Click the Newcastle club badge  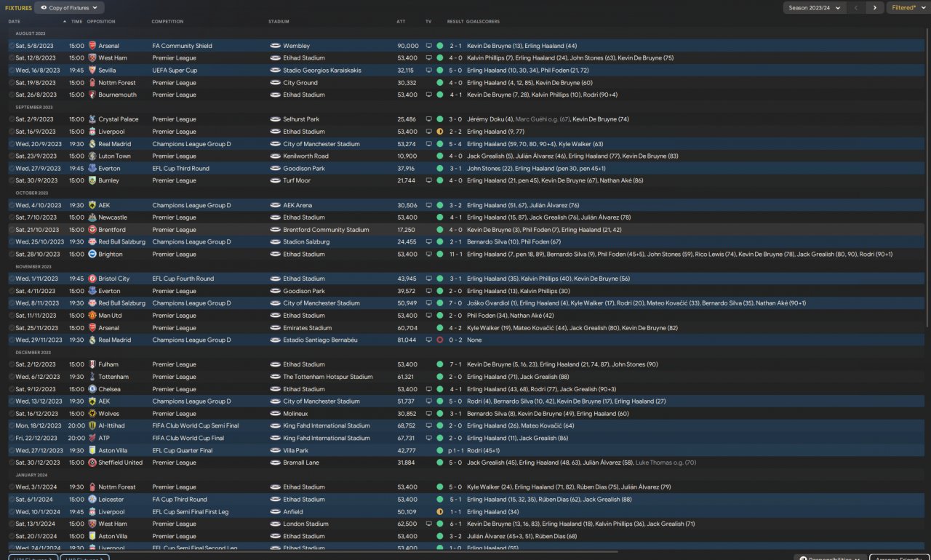coord(92,217)
